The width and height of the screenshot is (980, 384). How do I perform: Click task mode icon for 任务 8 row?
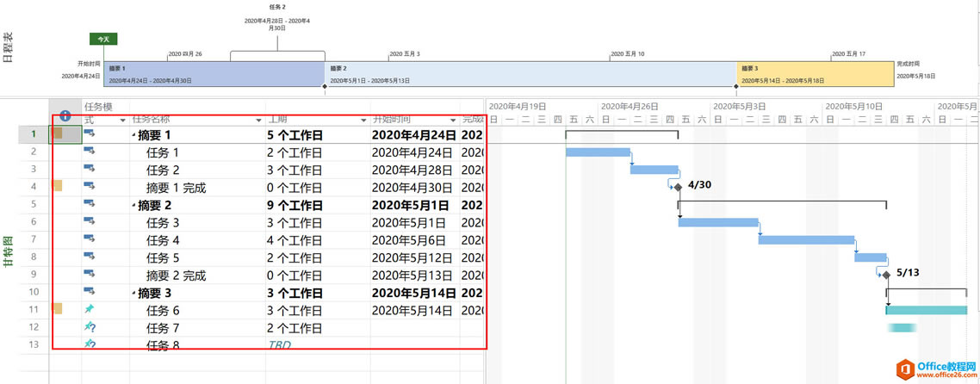click(90, 344)
